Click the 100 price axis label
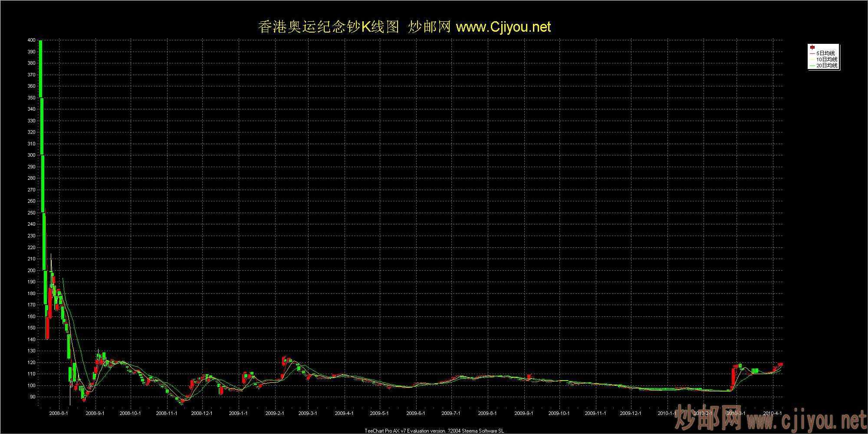The height and width of the screenshot is (434, 868). click(31, 385)
